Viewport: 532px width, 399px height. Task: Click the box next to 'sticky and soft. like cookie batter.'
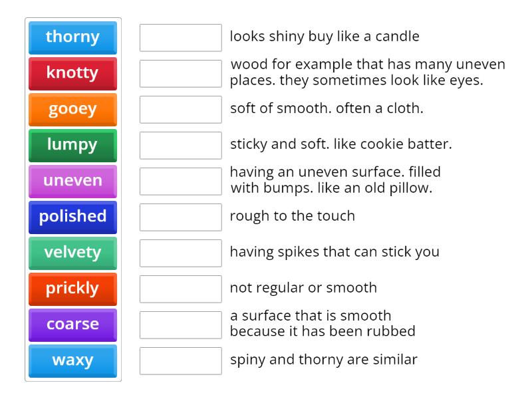181,146
